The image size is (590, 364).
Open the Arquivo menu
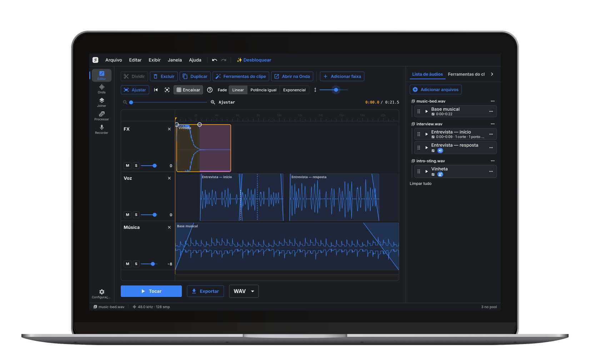(114, 60)
